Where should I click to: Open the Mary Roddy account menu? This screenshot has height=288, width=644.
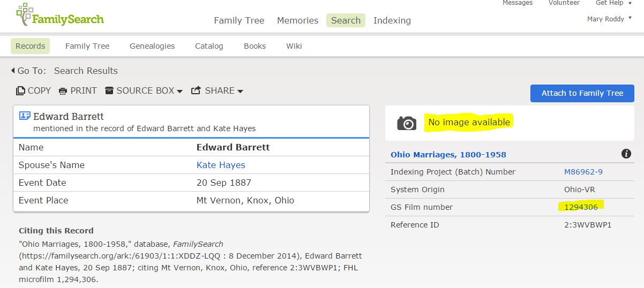coord(609,19)
